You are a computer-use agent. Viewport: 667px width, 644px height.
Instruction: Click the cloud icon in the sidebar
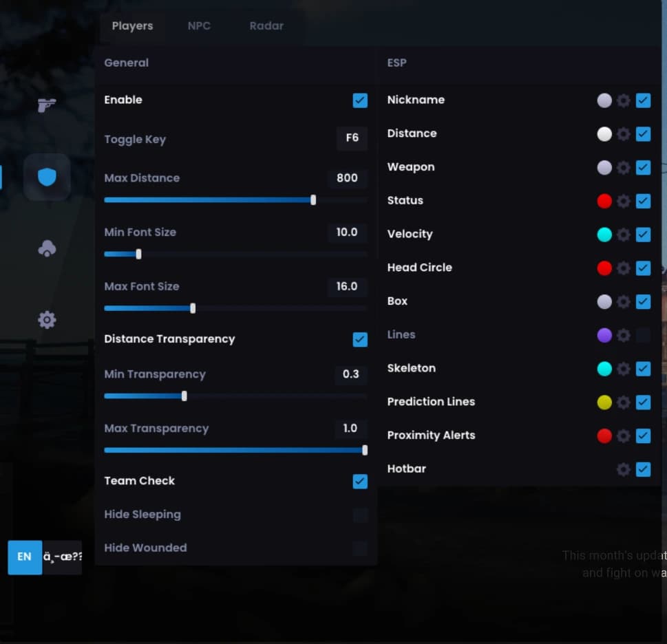[x=46, y=248]
